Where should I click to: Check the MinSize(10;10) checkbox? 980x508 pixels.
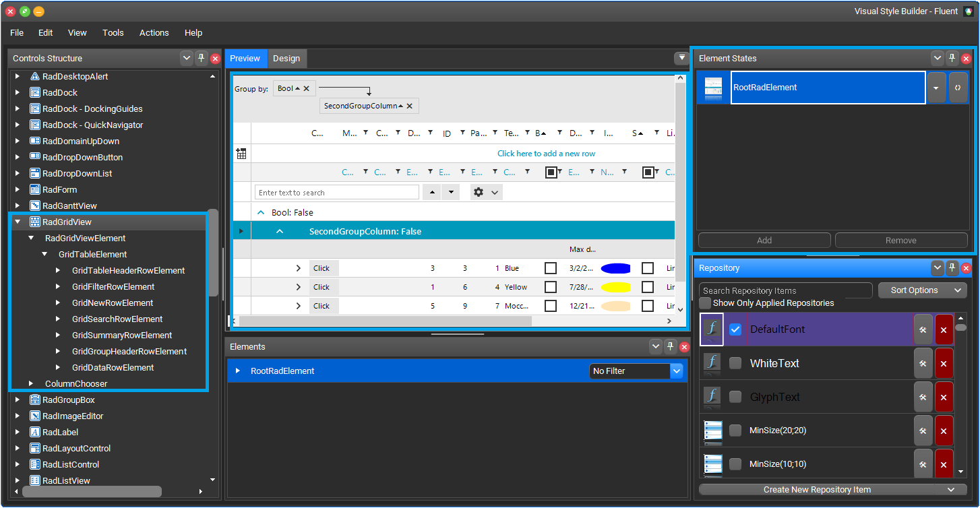coord(735,464)
